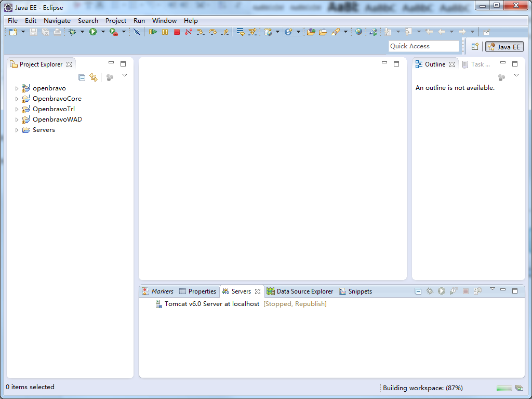Open the dropdown next to New Servlet icon
The image size is (532, 399).
[298, 32]
